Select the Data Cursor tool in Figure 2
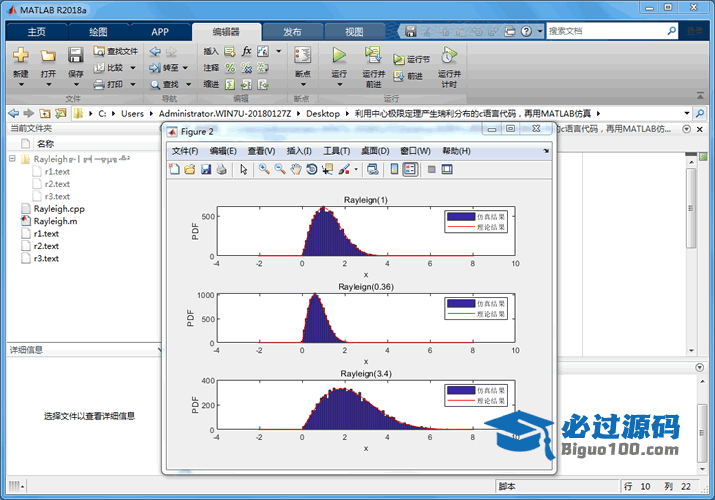Viewport: 715px width, 500px height. point(327,169)
